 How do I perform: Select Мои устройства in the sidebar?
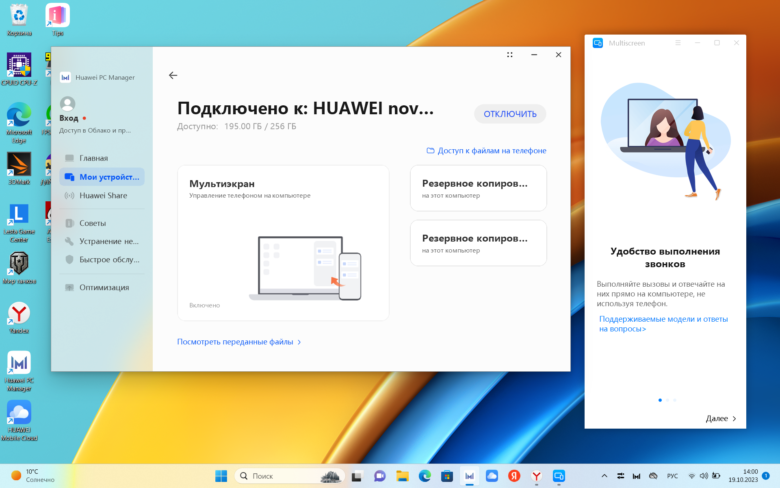click(102, 177)
